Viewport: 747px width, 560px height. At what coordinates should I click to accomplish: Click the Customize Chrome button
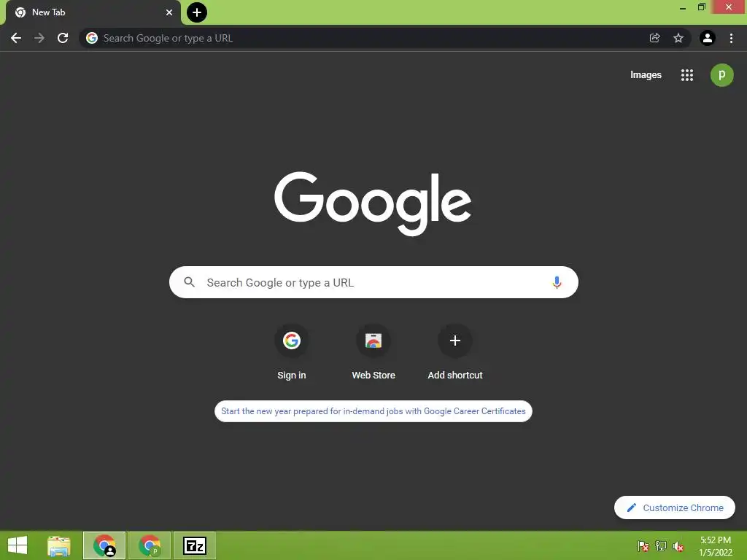(x=675, y=507)
